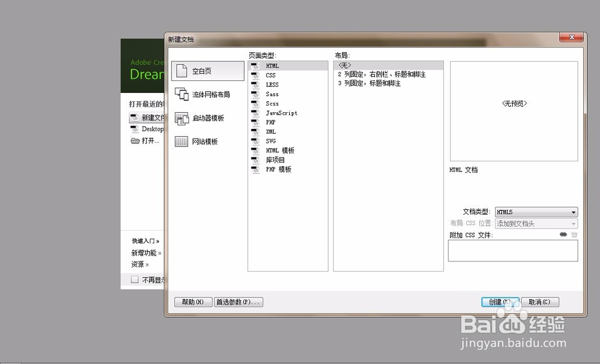Image resolution: width=600 pixels, height=364 pixels.
Task: Click the file icon beside XML
Action: pos(256,131)
